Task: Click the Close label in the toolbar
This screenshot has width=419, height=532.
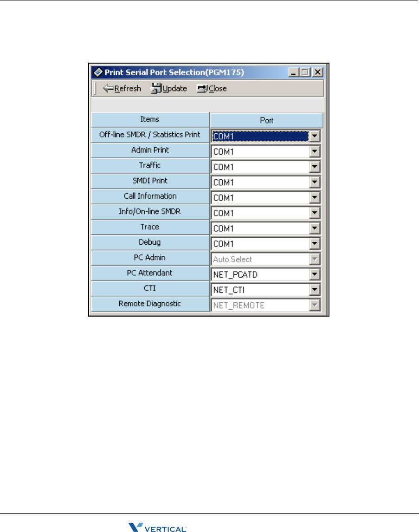Action: 217,89
